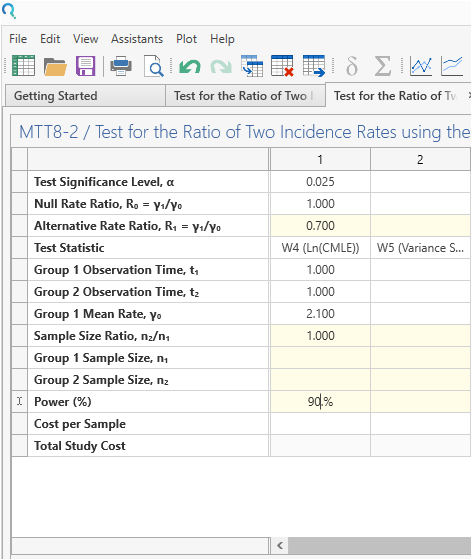Click Group 1 Mean Rate value 2.100
The height and width of the screenshot is (560, 472).
(x=320, y=314)
